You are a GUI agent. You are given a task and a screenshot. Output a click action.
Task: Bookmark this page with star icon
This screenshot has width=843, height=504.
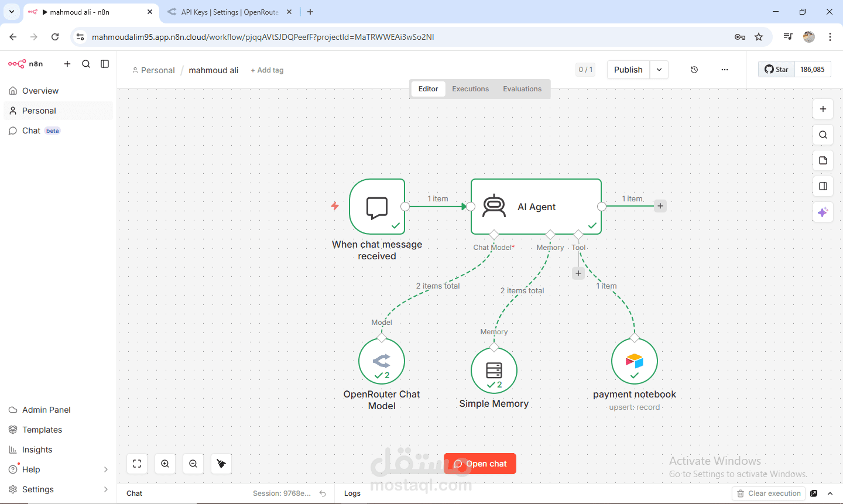coord(759,37)
